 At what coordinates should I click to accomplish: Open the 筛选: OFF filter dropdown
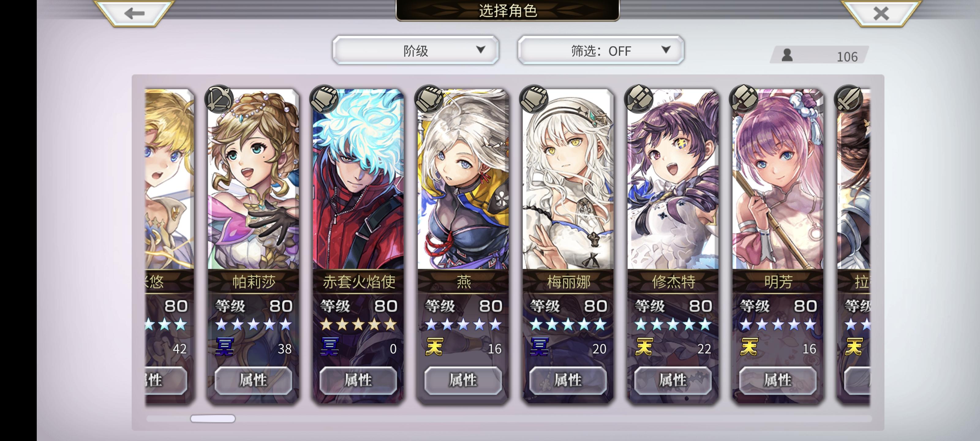coord(601,50)
